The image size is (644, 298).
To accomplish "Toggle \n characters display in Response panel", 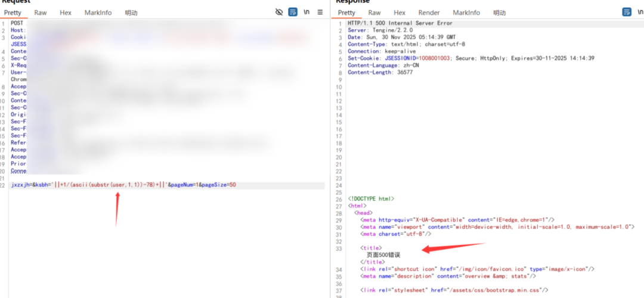I will click(640, 12).
